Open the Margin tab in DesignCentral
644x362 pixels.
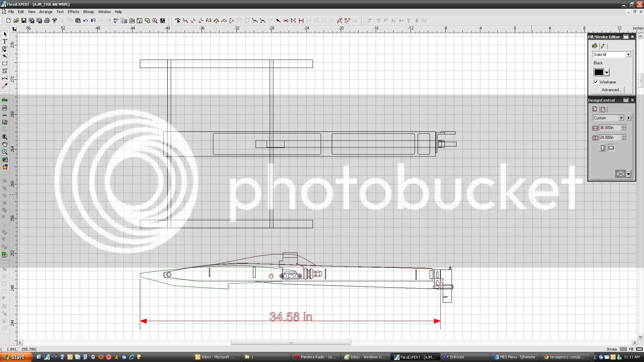click(603, 109)
